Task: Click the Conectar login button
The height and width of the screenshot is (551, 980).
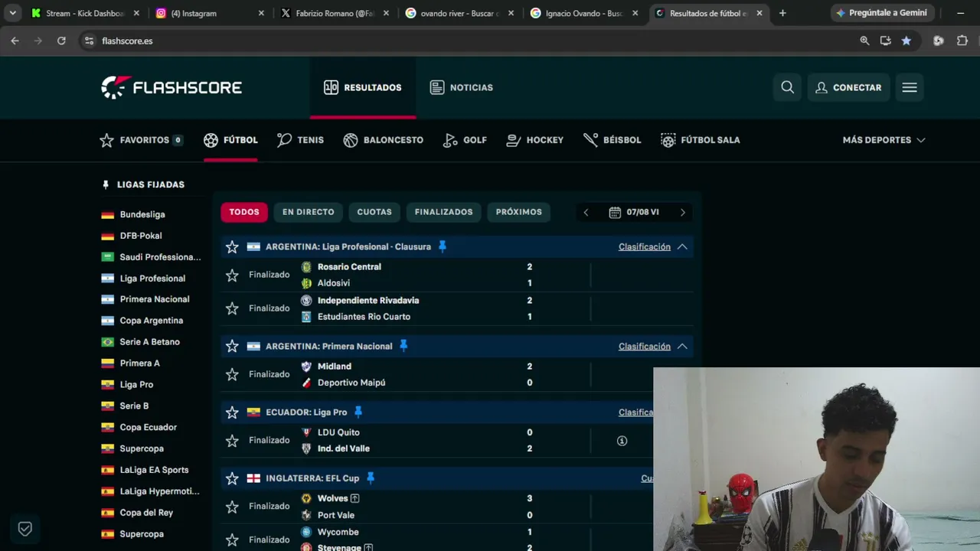Action: coord(848,87)
